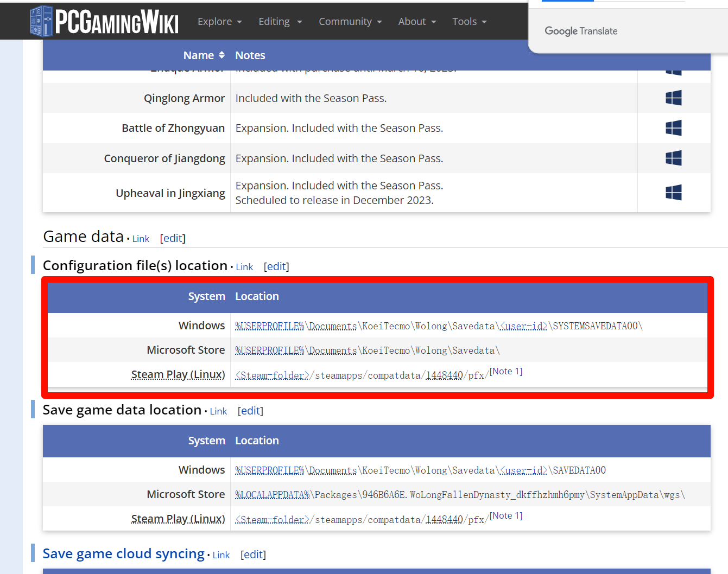The image size is (728, 574).
Task: Click %USERPROFILE% in config Windows row
Action: pos(270,326)
